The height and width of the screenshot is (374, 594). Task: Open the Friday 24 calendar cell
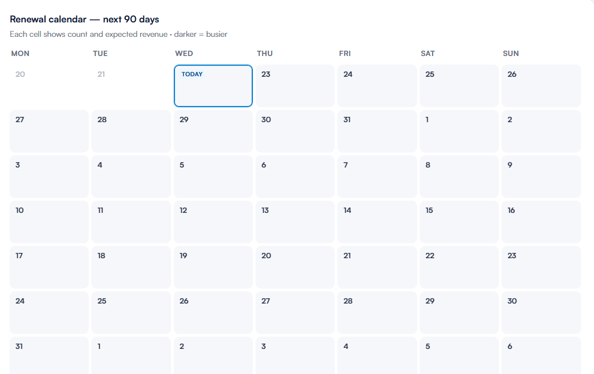click(x=377, y=86)
